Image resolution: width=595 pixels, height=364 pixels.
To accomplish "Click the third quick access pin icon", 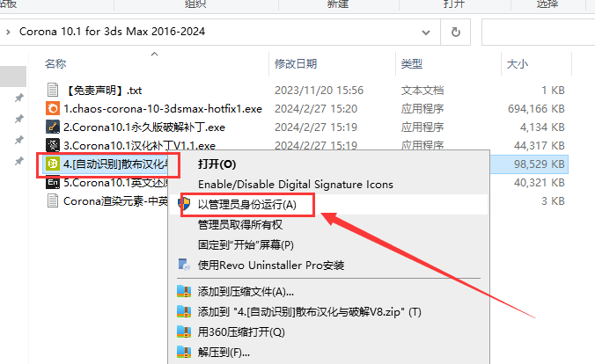I will pos(19,141).
